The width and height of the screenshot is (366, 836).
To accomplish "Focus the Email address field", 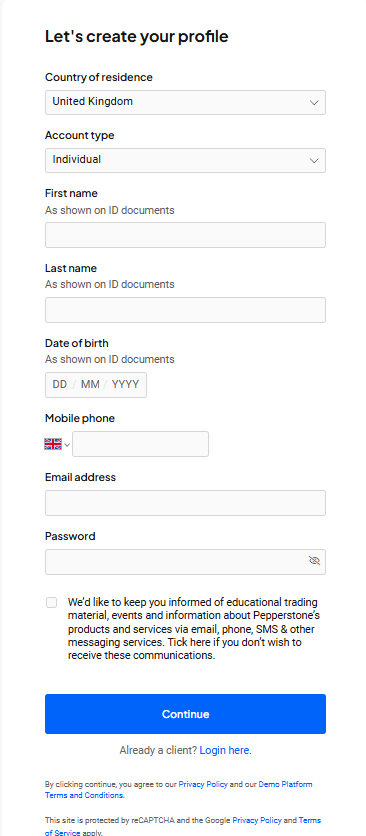I will 185,503.
